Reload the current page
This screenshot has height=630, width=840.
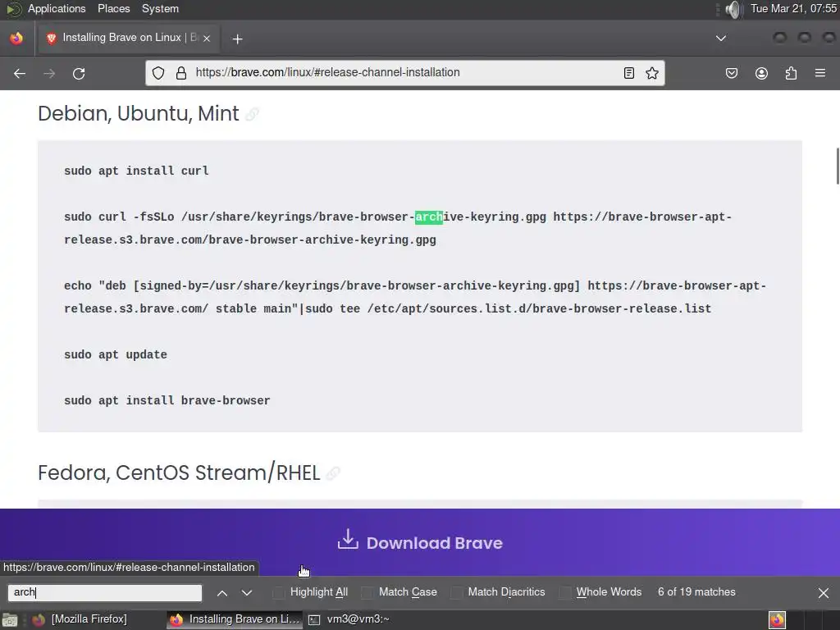click(x=79, y=73)
